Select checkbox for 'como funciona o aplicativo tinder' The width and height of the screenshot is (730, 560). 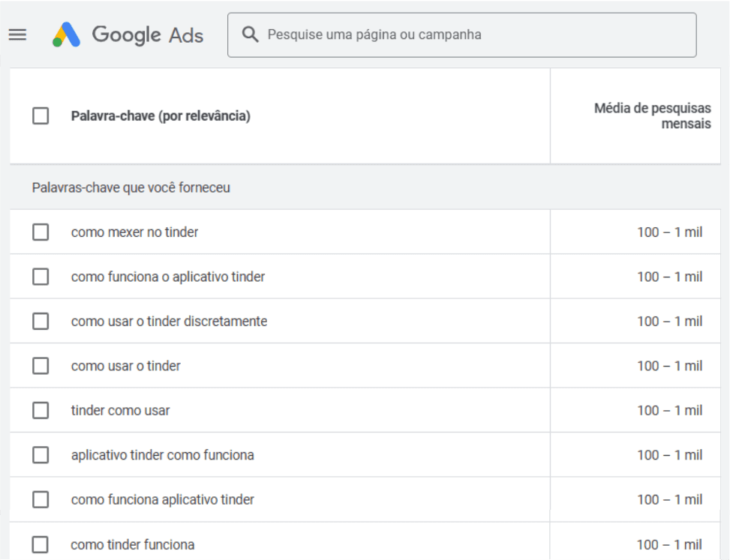41,277
